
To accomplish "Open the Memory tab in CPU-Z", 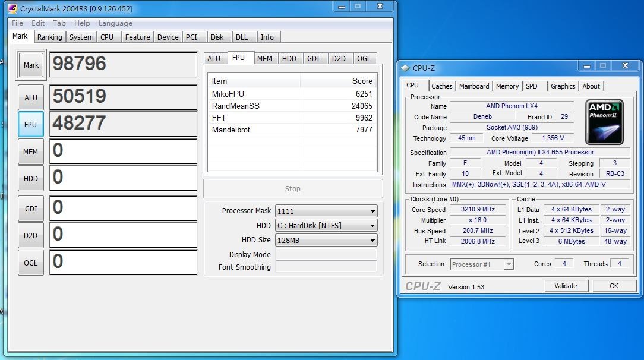I will (x=507, y=86).
